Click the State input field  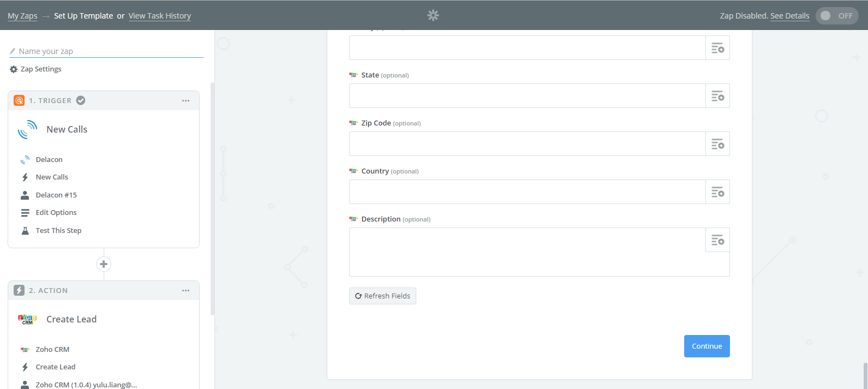click(x=527, y=96)
